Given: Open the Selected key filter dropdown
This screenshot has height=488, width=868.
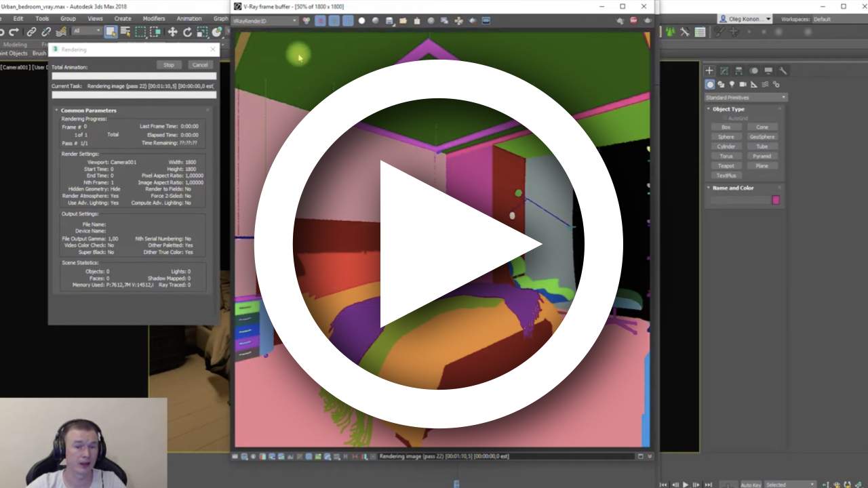Looking at the screenshot, I should coord(790,485).
